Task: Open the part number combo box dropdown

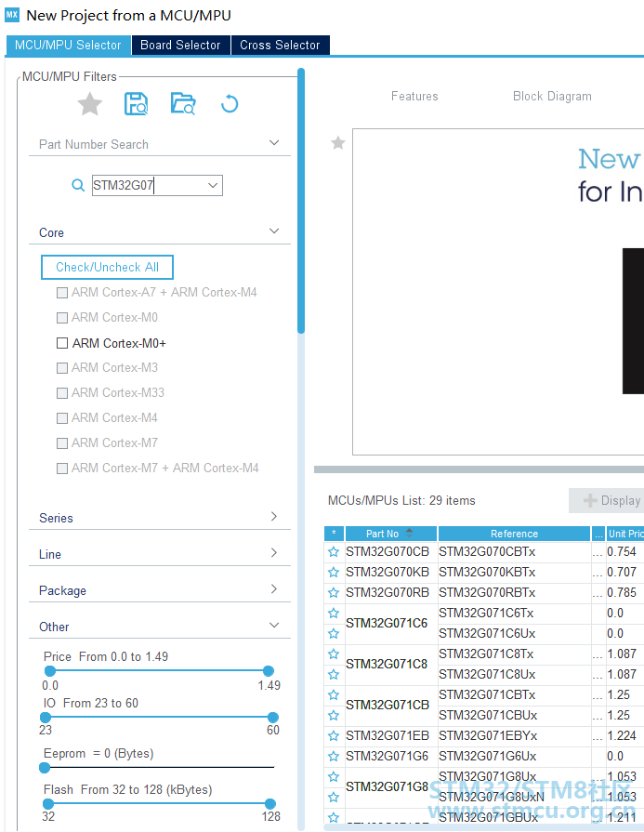Action: 213,185
